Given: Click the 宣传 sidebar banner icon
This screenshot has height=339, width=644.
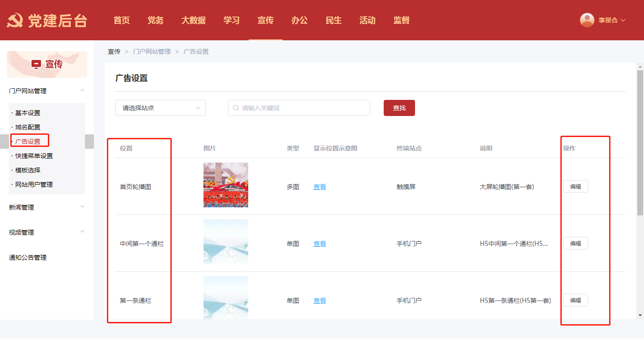Looking at the screenshot, I should (36, 64).
